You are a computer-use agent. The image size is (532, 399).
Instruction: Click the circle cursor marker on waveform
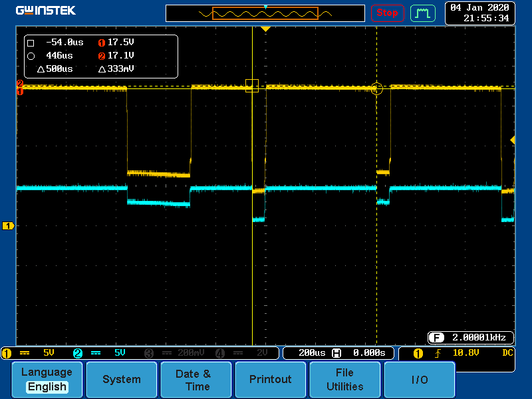[x=376, y=89]
